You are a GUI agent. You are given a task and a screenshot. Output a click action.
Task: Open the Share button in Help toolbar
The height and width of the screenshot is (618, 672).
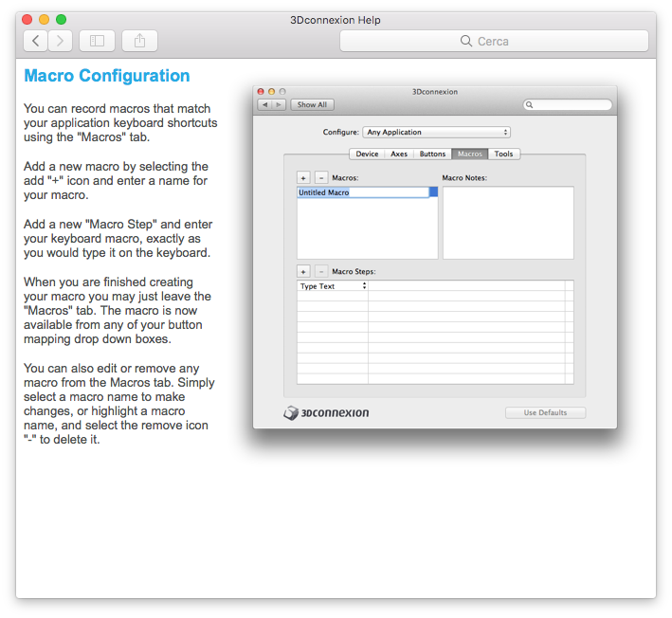click(139, 41)
